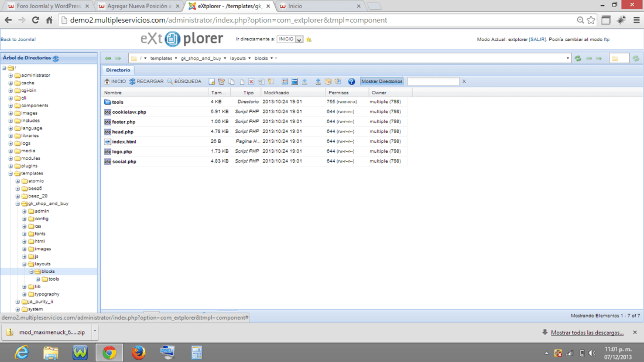Screen dimensions: 644x362
Task: Sort by the Modificado column header
Action: pos(293,93)
